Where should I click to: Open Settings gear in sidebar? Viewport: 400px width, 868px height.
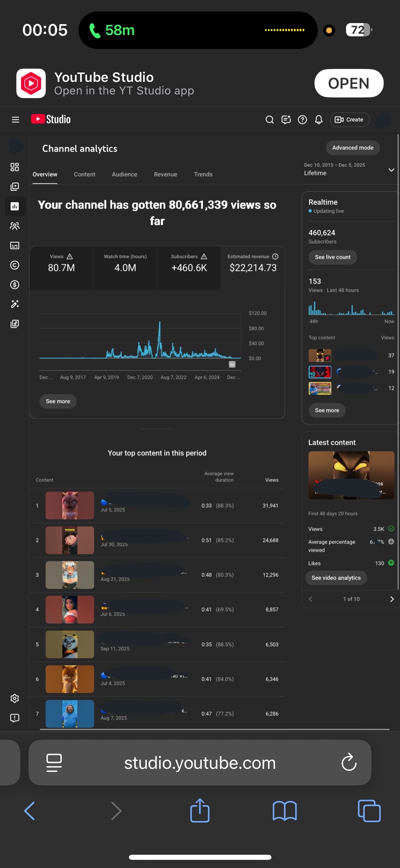tap(15, 698)
